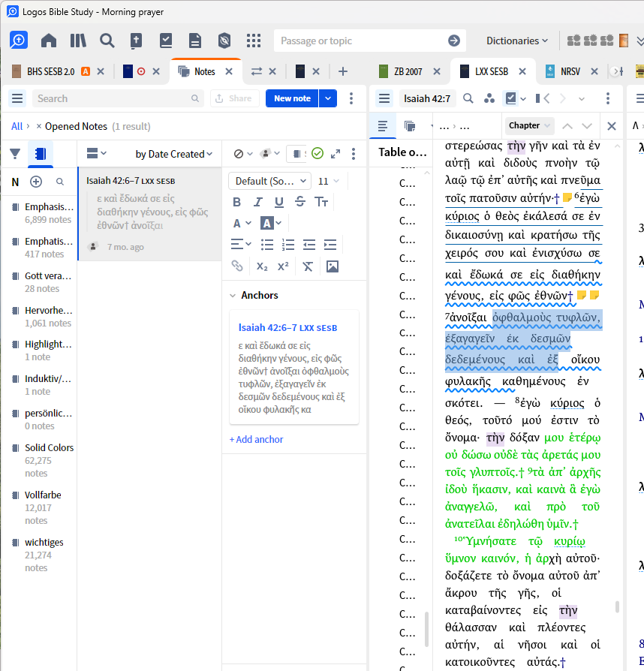Open the note icon style dropdown
This screenshot has width=644, height=671.
269,153
